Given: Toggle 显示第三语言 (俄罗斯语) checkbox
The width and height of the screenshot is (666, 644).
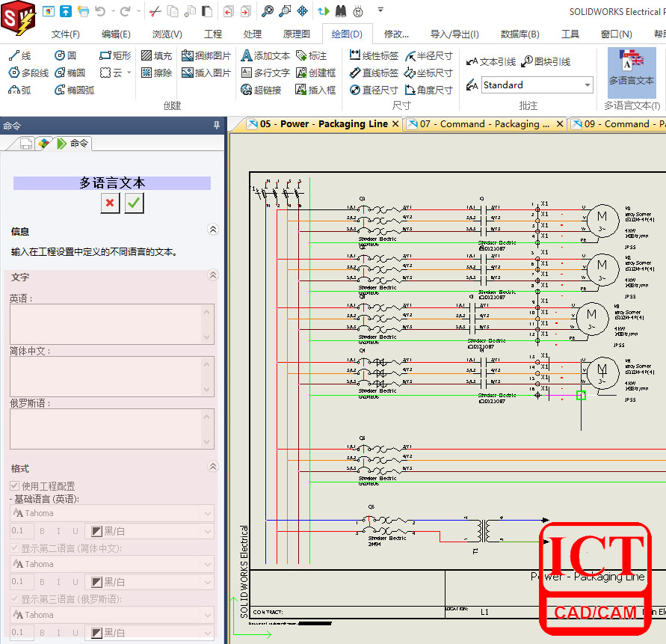Looking at the screenshot, I should (x=14, y=599).
